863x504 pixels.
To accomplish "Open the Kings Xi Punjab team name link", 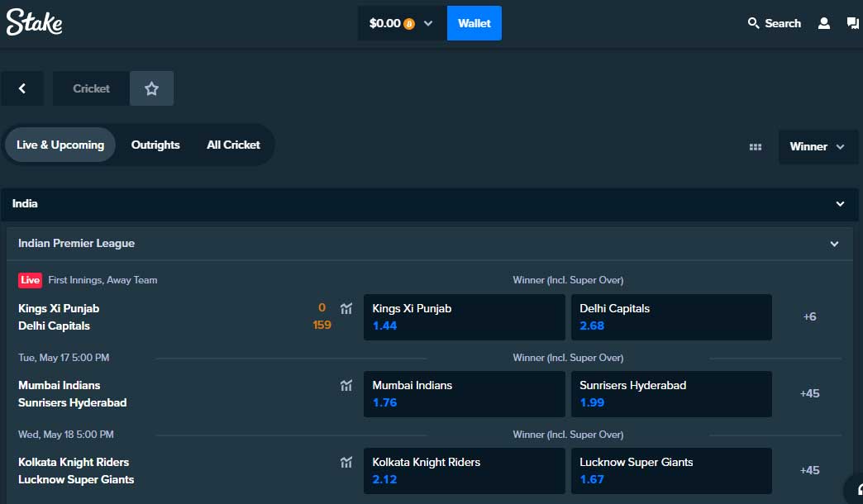I will 59,308.
